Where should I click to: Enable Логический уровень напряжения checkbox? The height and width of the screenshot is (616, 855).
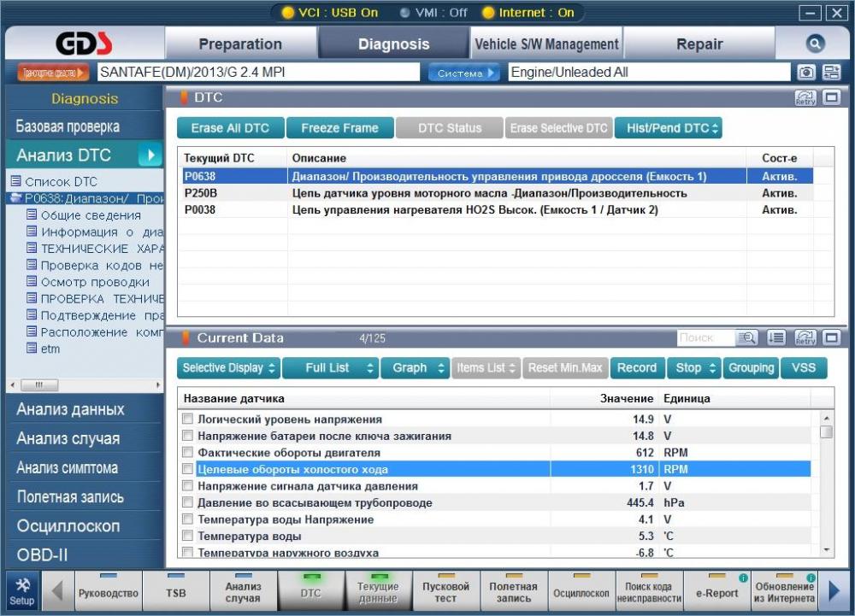pyautogui.click(x=187, y=419)
